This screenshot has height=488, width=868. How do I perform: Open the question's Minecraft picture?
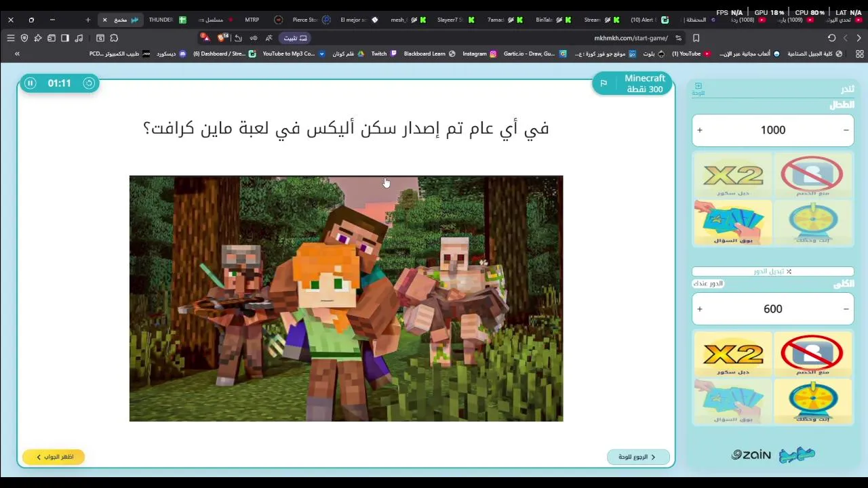click(x=346, y=299)
